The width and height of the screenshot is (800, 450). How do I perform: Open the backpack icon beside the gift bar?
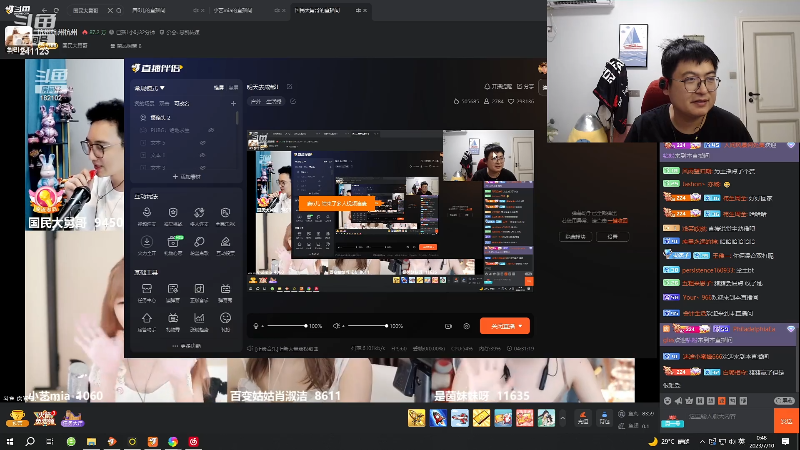tap(605, 418)
